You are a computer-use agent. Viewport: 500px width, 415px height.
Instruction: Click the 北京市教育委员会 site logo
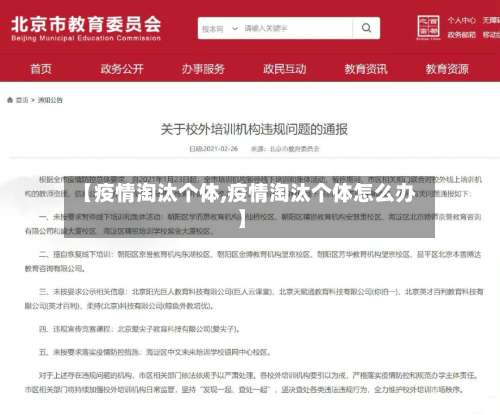coord(86,29)
